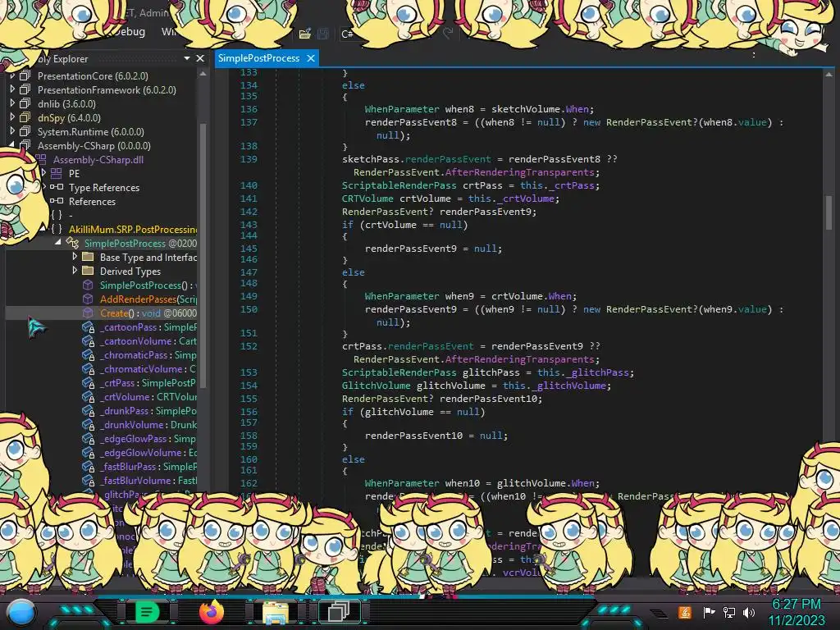Image resolution: width=840 pixels, height=630 pixels.
Task: Click the code editor vertical scrollbar thumb
Action: click(829, 212)
